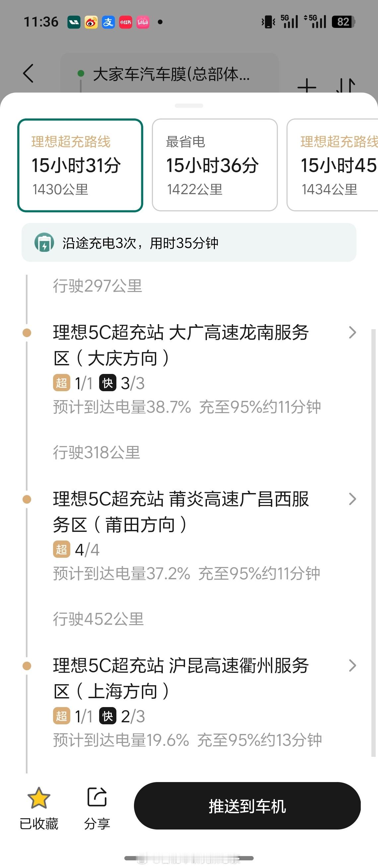
Task: Tap the 快 fast-charger badge at 龙南 station
Action: (107, 383)
